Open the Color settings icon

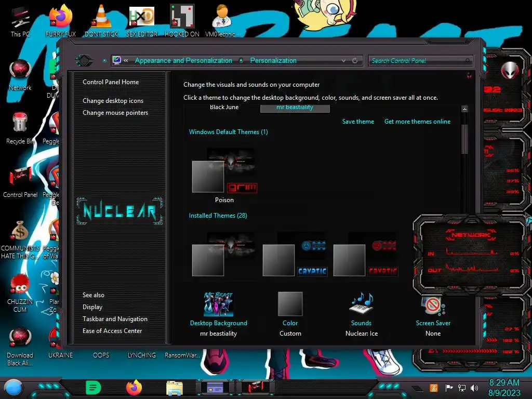290,314
